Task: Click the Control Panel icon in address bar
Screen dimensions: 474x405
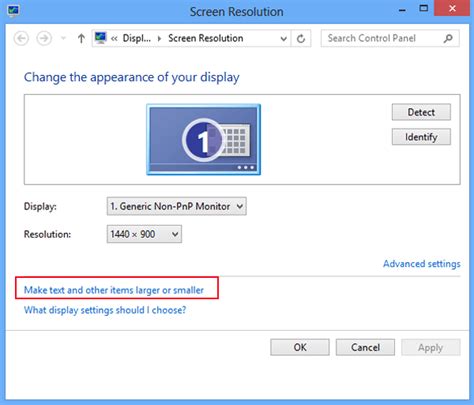Action: pyautogui.click(x=100, y=38)
